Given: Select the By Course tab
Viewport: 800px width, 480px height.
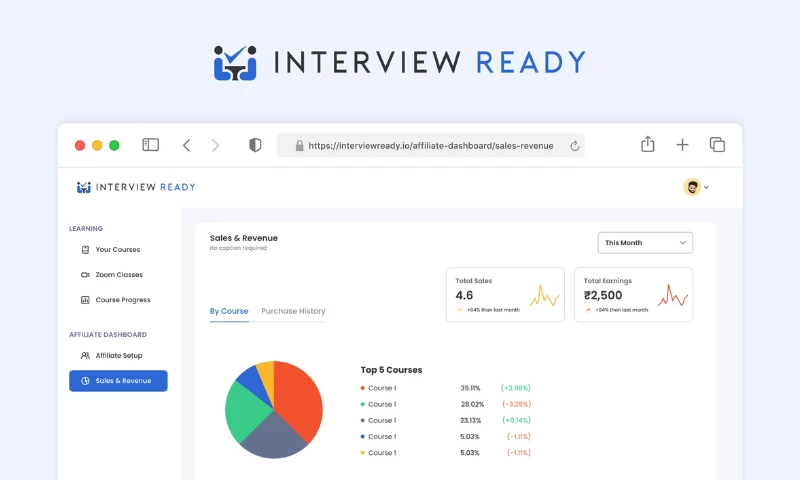Looking at the screenshot, I should [229, 311].
